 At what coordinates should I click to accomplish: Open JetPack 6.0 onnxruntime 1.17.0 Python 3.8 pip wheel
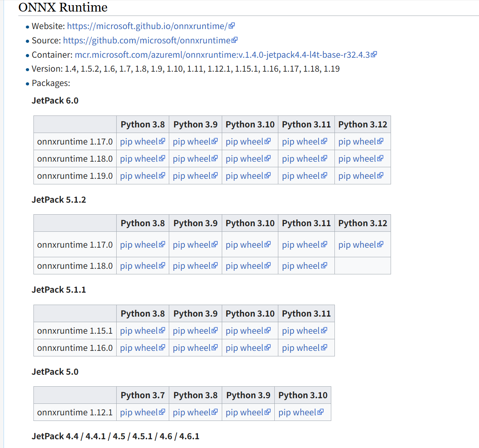pos(143,142)
